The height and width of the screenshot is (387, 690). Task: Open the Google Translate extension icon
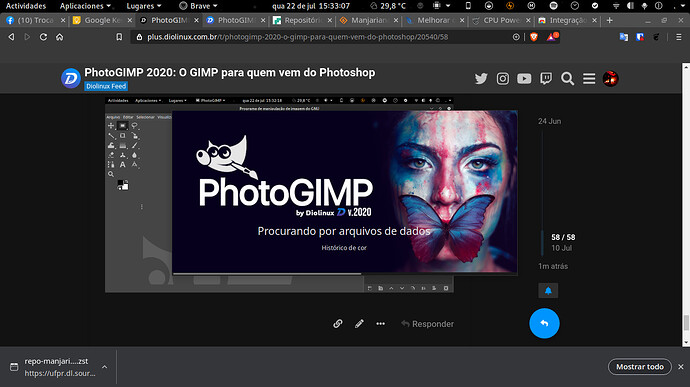(x=624, y=37)
